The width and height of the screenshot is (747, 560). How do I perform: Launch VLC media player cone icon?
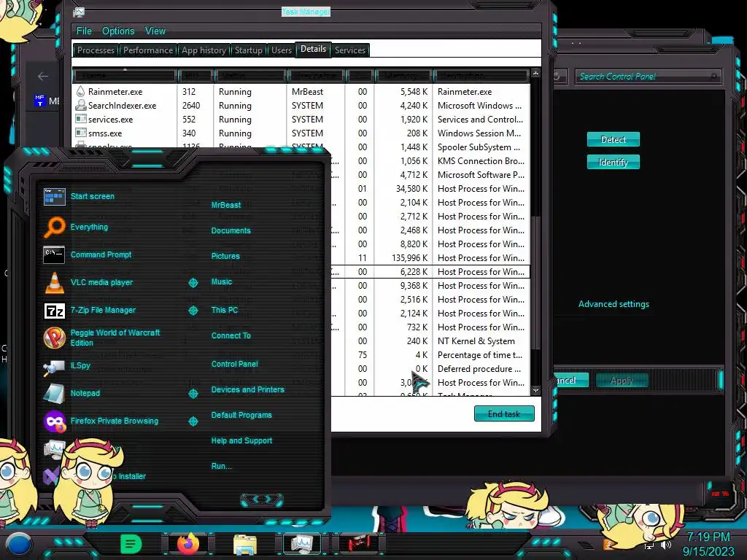point(54,282)
